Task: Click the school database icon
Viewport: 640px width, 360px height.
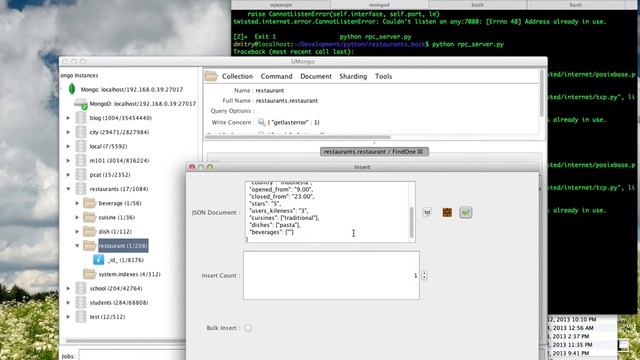Action: [x=81, y=288]
